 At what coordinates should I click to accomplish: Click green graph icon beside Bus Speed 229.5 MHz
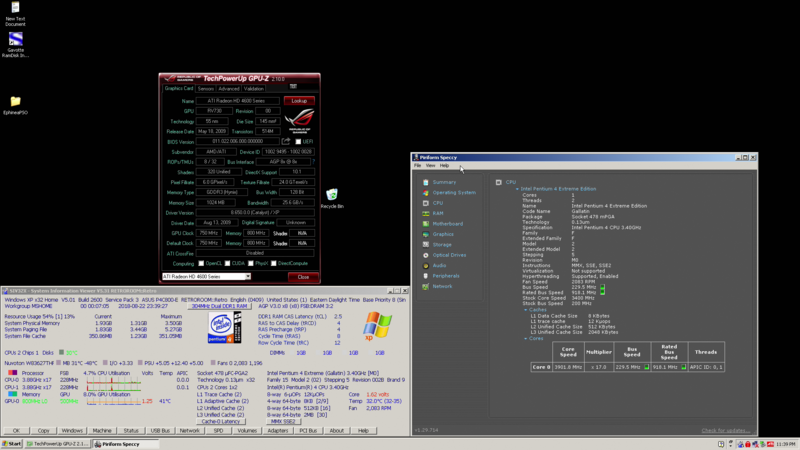603,287
